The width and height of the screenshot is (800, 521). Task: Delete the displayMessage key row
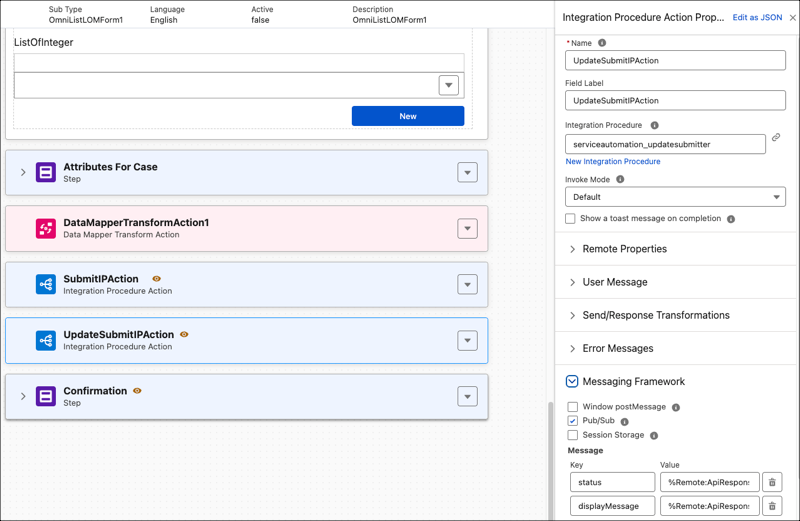point(772,506)
